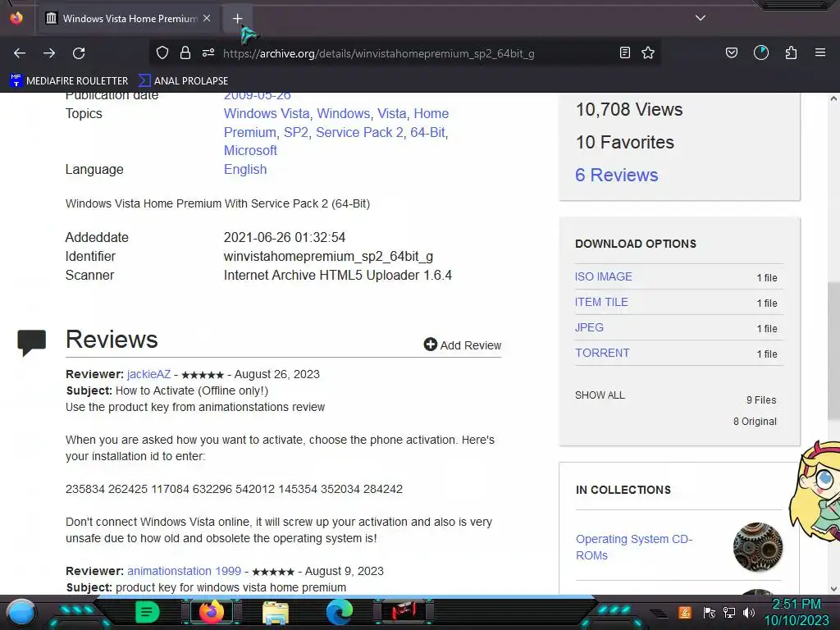Toggle reader view icon

624,53
